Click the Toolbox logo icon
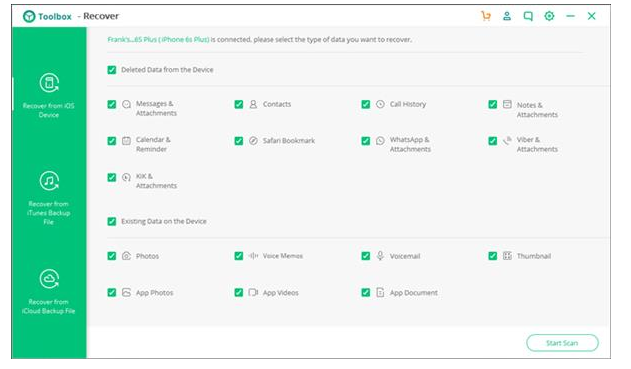 [x=29, y=16]
